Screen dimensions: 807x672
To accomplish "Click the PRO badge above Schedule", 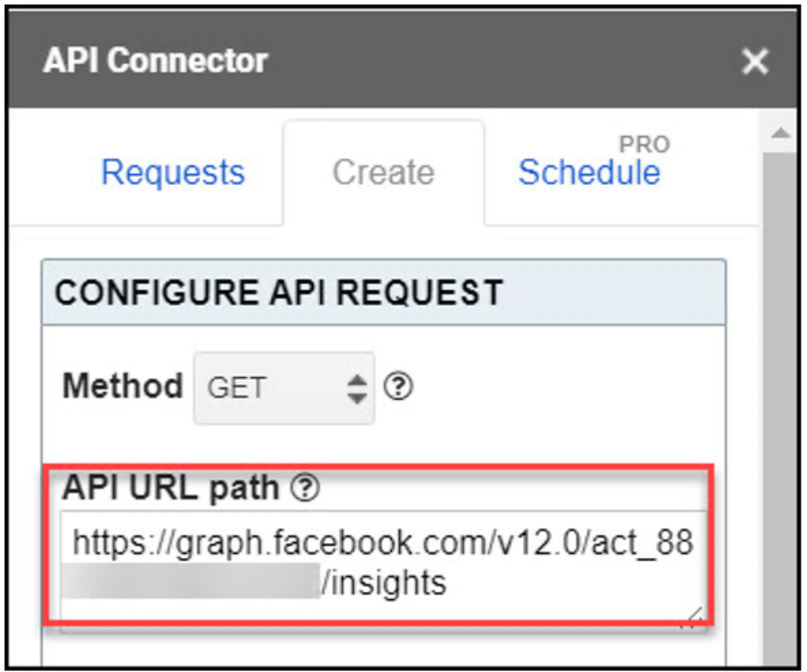I will (645, 144).
